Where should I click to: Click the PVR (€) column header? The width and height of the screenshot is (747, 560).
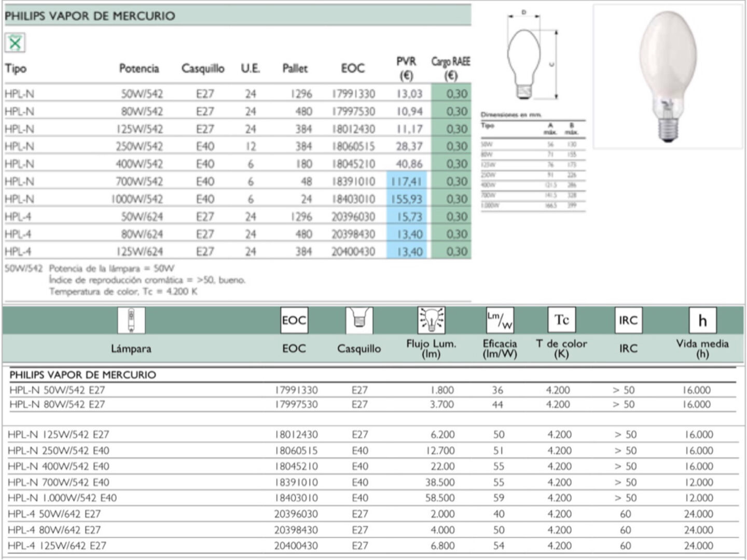406,68
